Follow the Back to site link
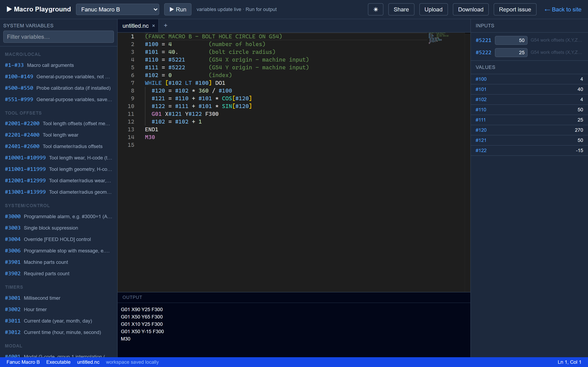Image resolution: width=588 pixels, height=367 pixels. [563, 9]
